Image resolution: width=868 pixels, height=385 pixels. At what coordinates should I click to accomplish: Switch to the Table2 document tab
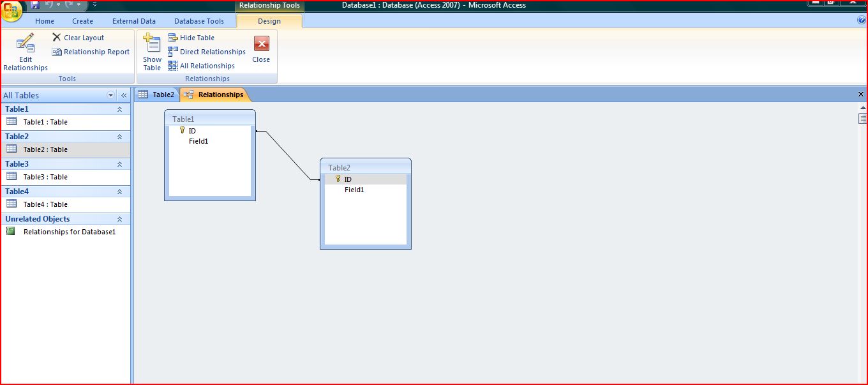point(157,94)
